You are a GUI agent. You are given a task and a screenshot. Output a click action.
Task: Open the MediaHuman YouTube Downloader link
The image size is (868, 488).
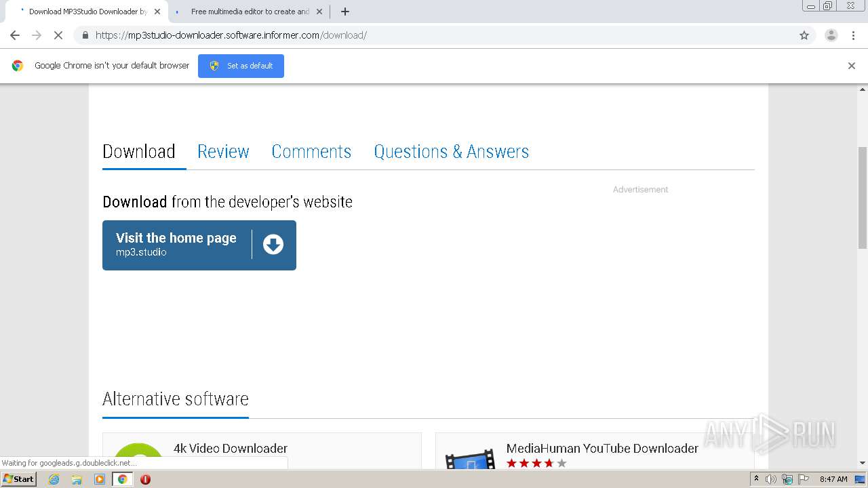coord(602,448)
